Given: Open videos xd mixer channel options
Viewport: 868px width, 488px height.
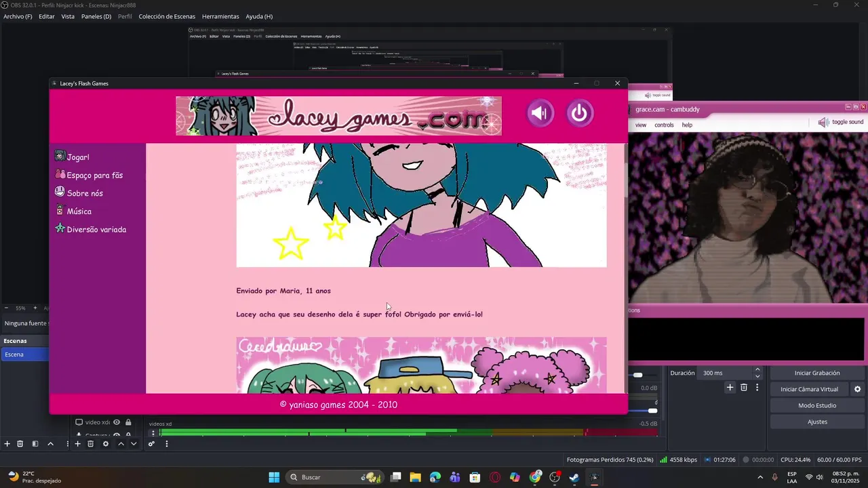Looking at the screenshot, I should (x=153, y=433).
